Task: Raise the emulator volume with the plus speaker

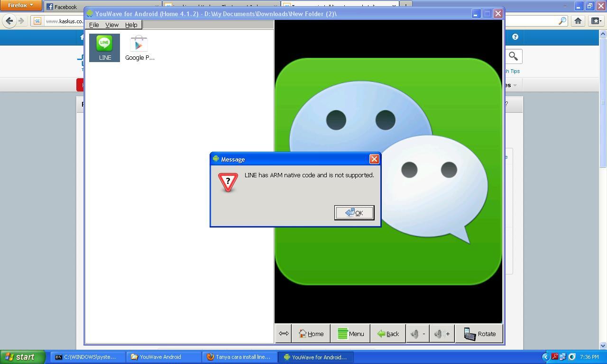Action: pyautogui.click(x=442, y=334)
